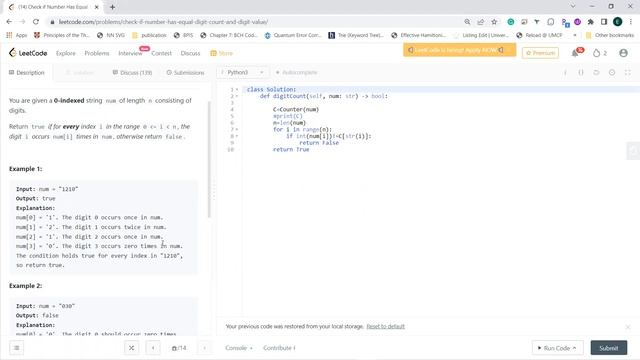Switch to the Submissions tab
This screenshot has height=360, width=640.
tap(185, 73)
